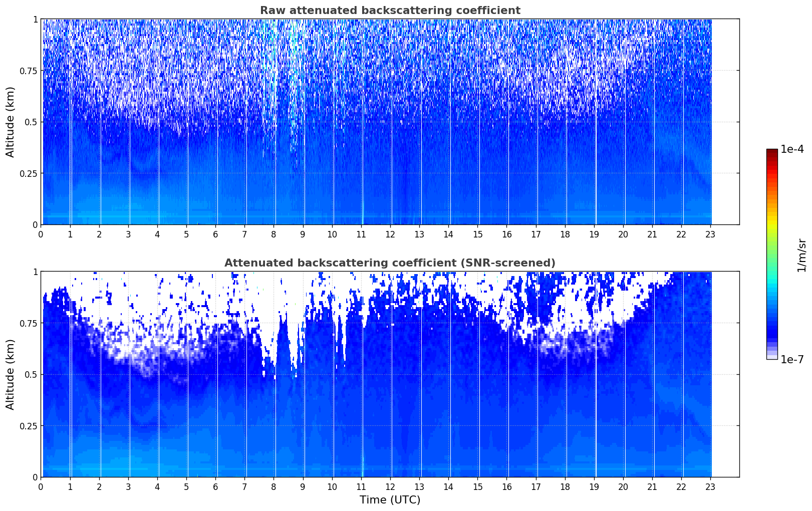Click the hour 5 tick label on the bottom plot
Viewport: 812px width, 511px height.
pyautogui.click(x=186, y=487)
